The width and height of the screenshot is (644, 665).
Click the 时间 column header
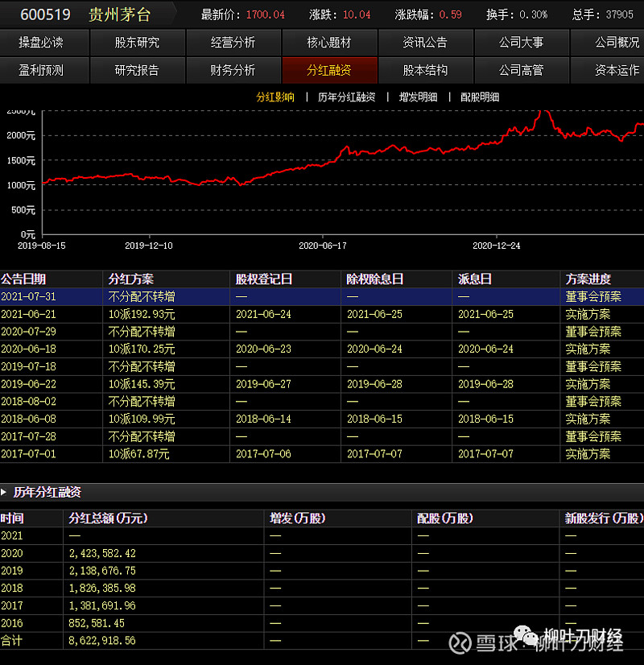pyautogui.click(x=12, y=518)
